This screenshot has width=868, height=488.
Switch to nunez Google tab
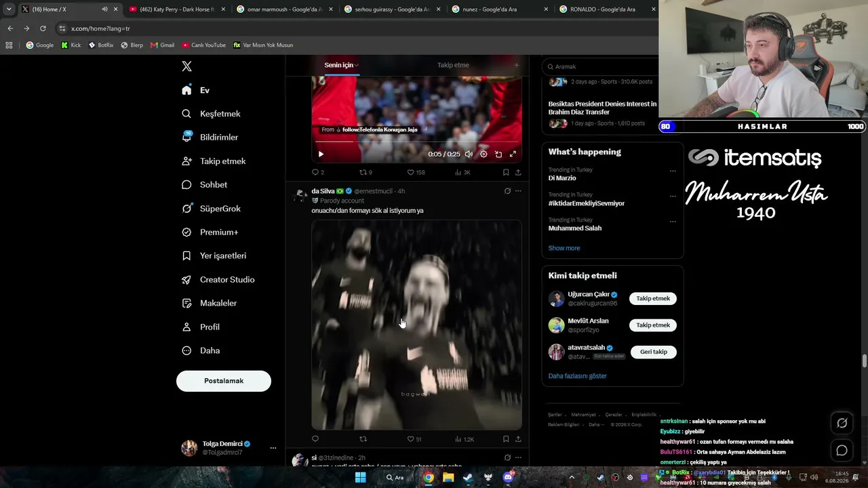pos(500,9)
